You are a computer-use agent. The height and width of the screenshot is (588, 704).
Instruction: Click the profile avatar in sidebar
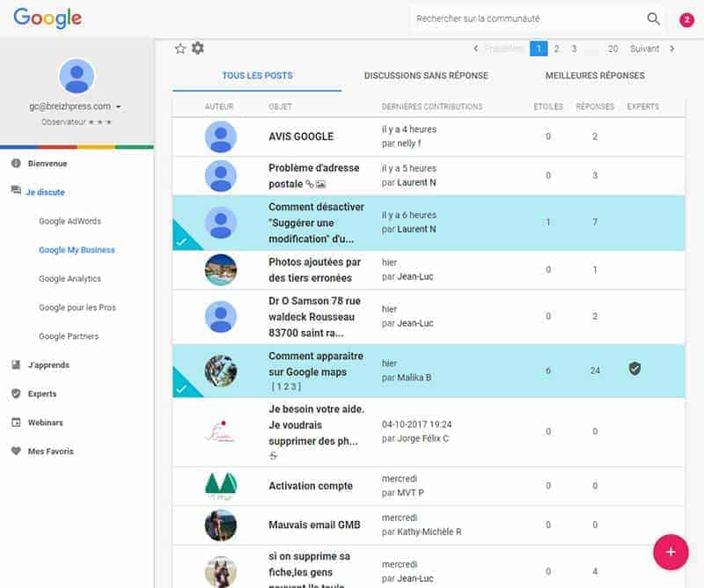(x=77, y=76)
